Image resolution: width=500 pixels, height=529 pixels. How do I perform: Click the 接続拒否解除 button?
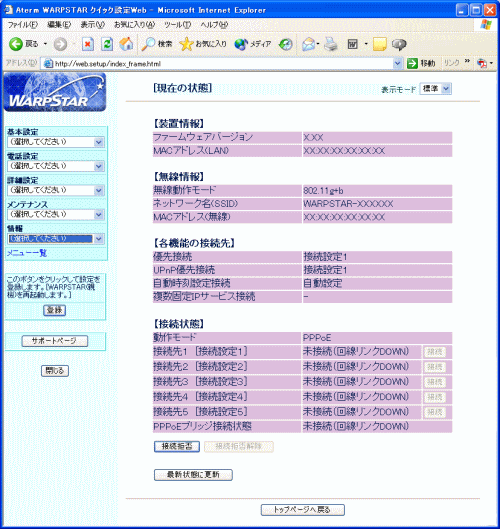pyautogui.click(x=239, y=446)
